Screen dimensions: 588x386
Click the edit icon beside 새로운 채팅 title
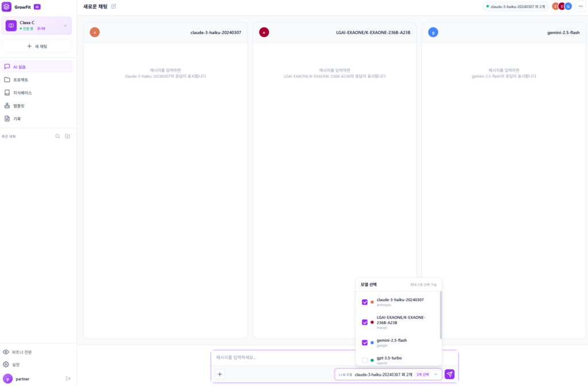pos(114,6)
